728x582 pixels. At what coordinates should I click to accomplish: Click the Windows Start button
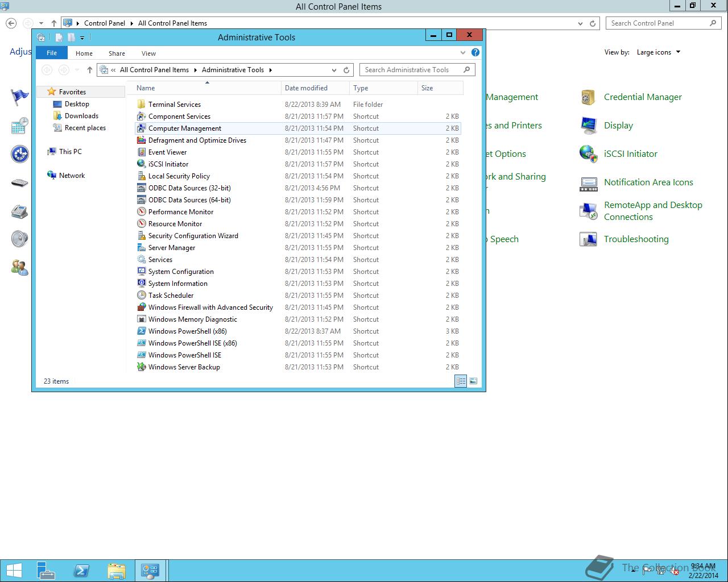tap(14, 571)
